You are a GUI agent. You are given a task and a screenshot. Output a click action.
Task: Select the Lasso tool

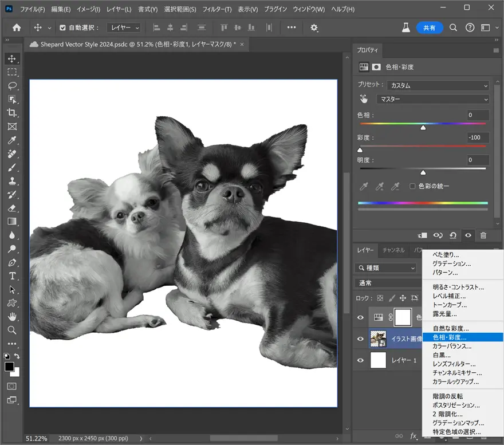tap(12, 86)
